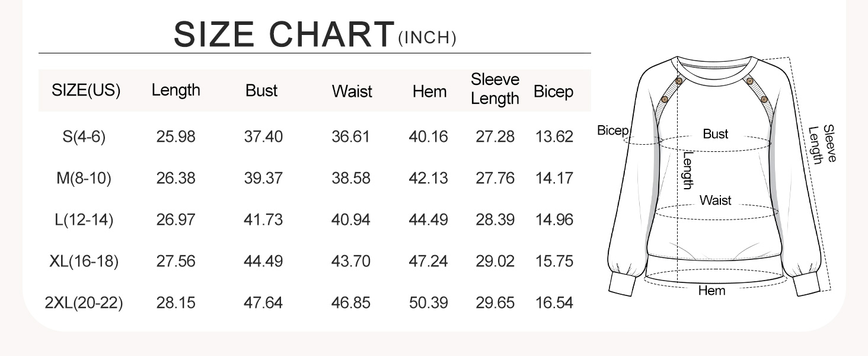Screen dimensions: 868x356
Task: Click the SIZE CHART title text
Action: 283,34
